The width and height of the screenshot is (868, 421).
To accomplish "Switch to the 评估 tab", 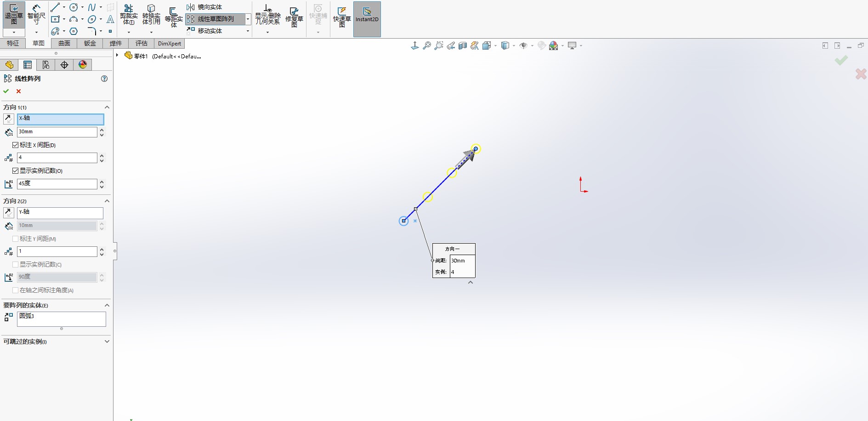I will (142, 43).
